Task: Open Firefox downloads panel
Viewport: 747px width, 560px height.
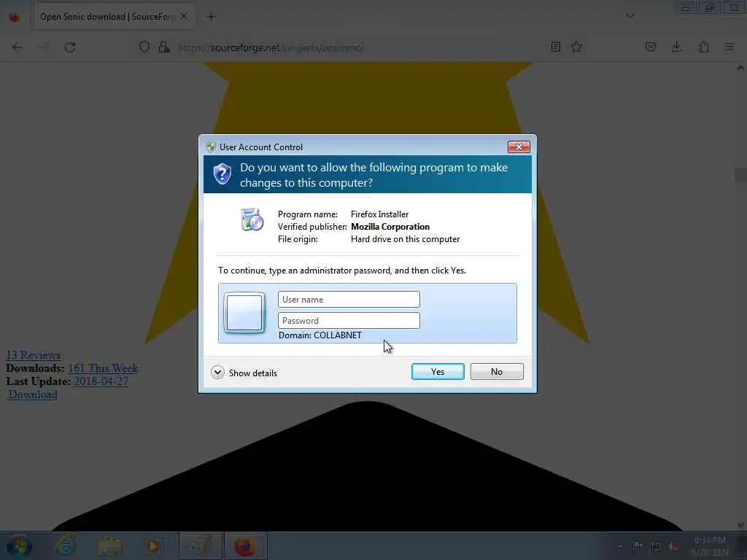Action: [676, 47]
